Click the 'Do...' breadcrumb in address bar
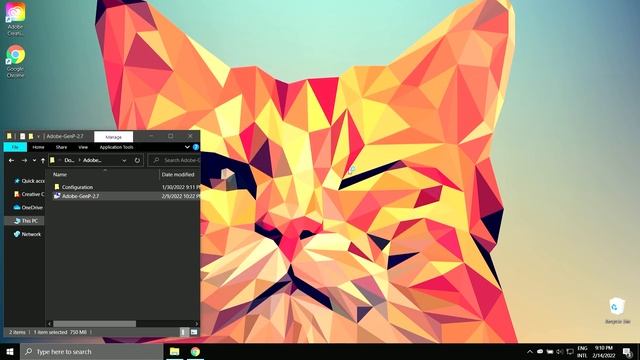The image size is (640, 360). tap(69, 160)
